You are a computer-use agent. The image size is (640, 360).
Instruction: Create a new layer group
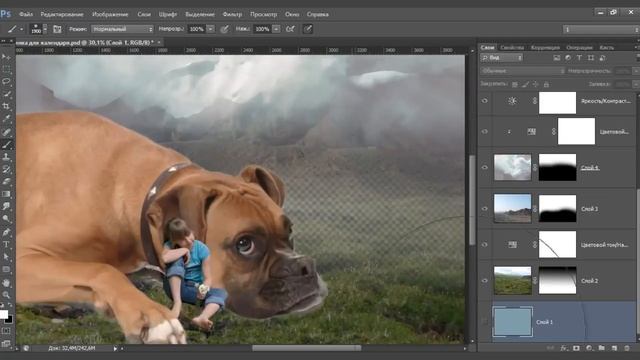click(602, 348)
